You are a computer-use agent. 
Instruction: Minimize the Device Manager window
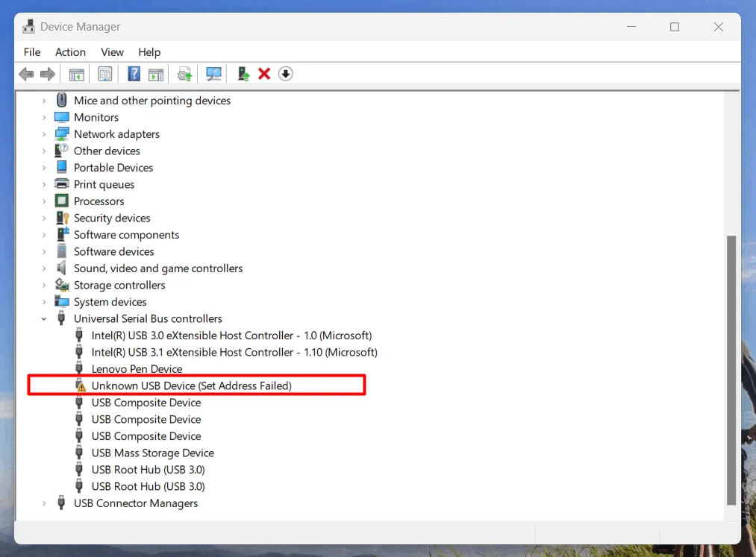click(631, 27)
